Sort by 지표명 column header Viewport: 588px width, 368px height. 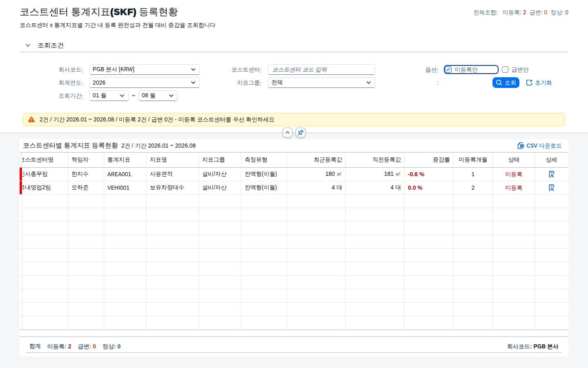click(172, 160)
